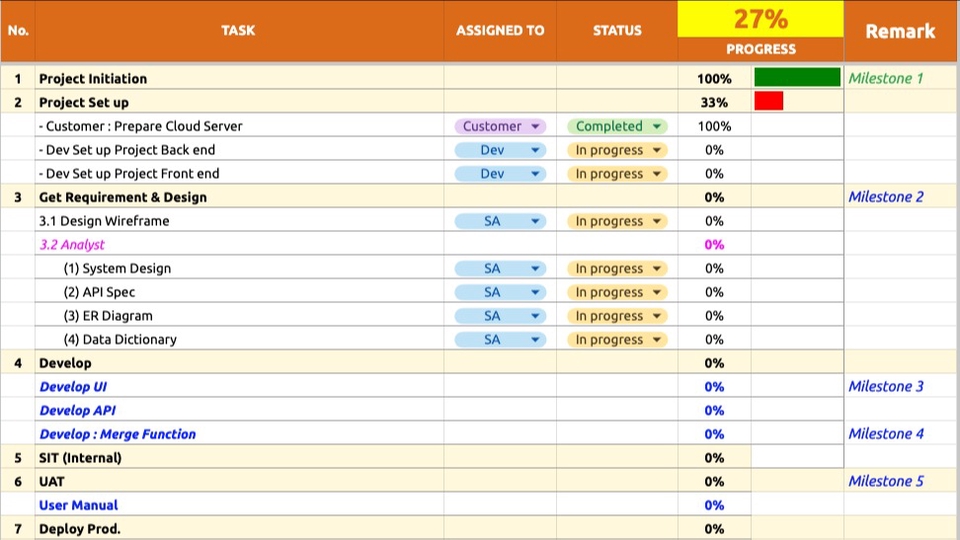Open the Customer assignee dropdown arrow
This screenshot has width=960, height=540.
tap(535, 126)
